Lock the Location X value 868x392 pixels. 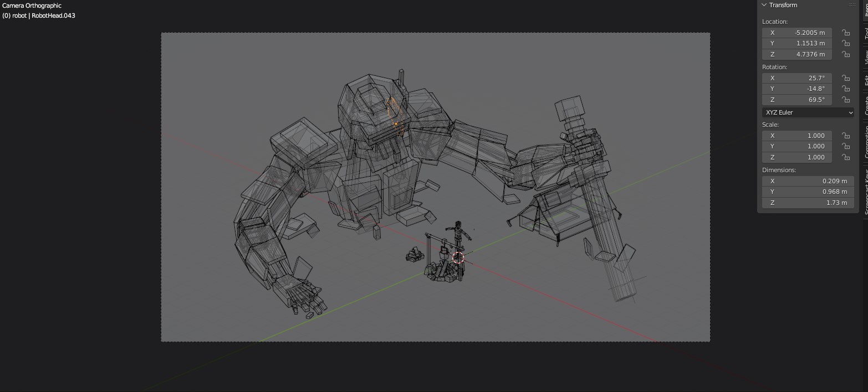(x=845, y=33)
